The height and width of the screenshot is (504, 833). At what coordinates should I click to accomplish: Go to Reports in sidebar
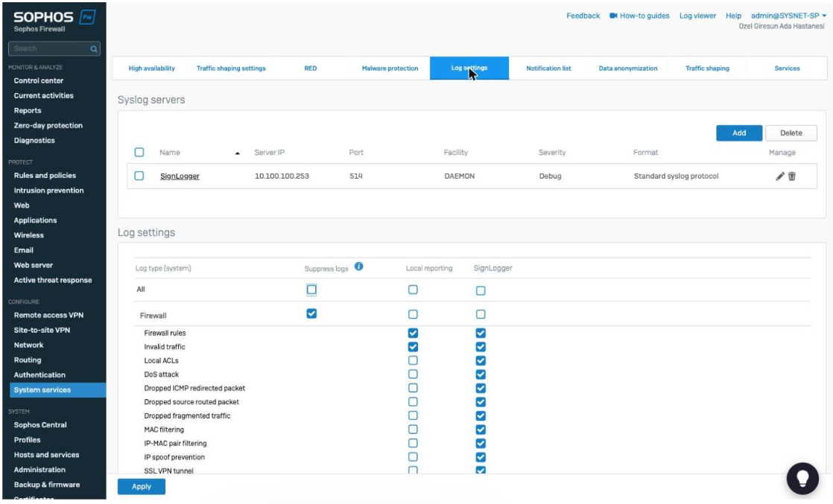point(28,110)
